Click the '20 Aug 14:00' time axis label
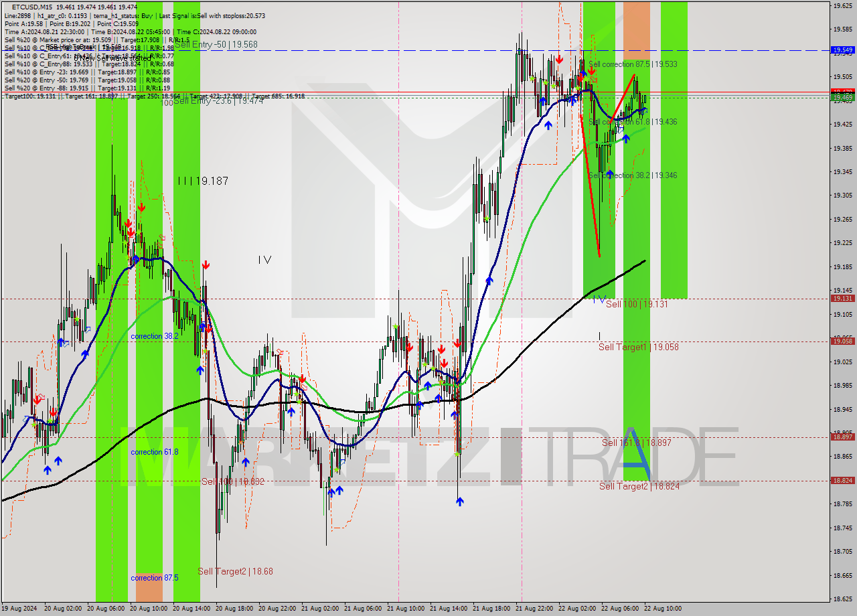 pos(191,609)
